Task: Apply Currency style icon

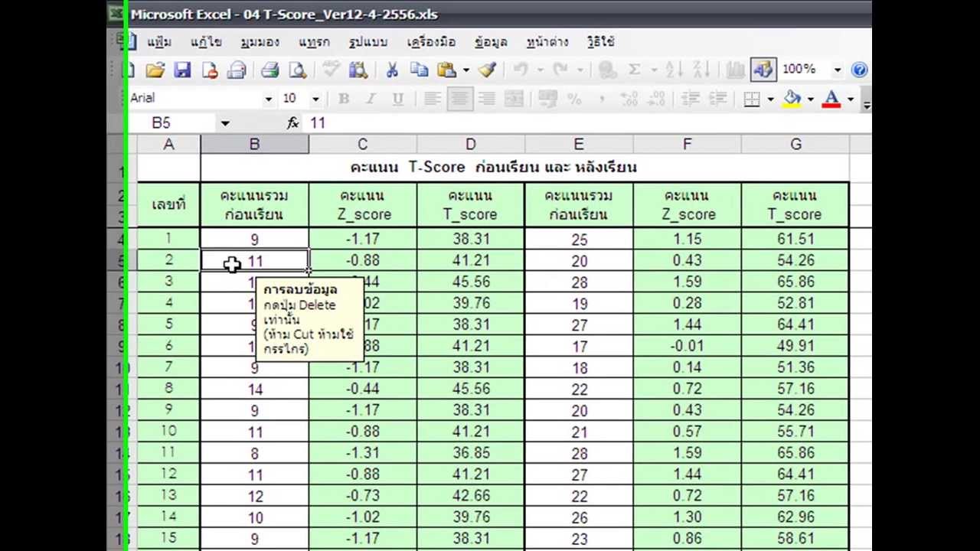Action: click(547, 99)
